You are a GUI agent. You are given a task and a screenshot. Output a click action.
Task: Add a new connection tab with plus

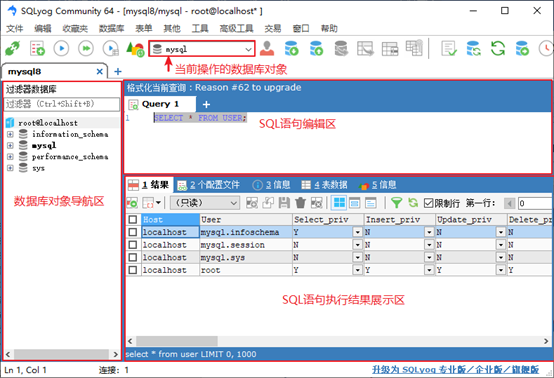pyautogui.click(x=118, y=72)
